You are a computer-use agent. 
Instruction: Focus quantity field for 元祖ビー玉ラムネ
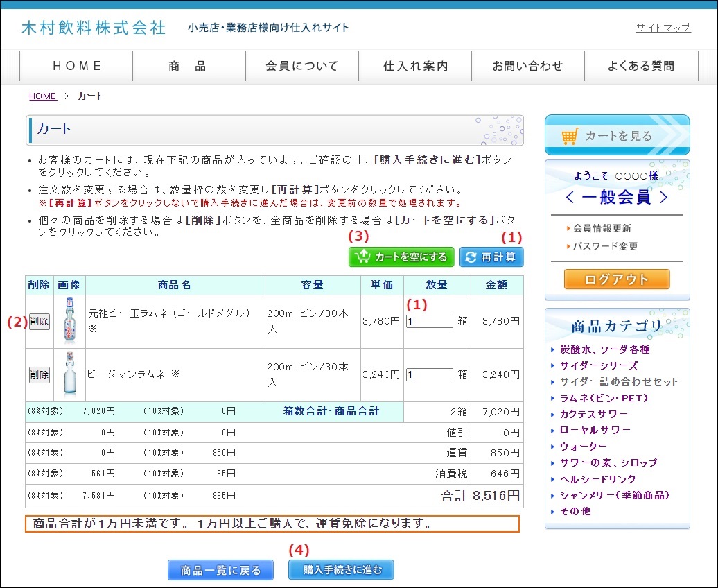(429, 321)
